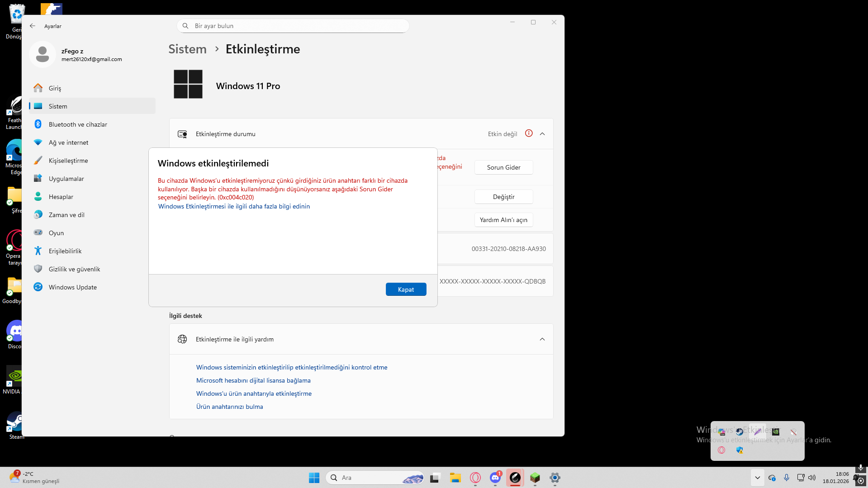The height and width of the screenshot is (488, 868).
Task: Click the cloud icon in system tray
Action: 772,478
